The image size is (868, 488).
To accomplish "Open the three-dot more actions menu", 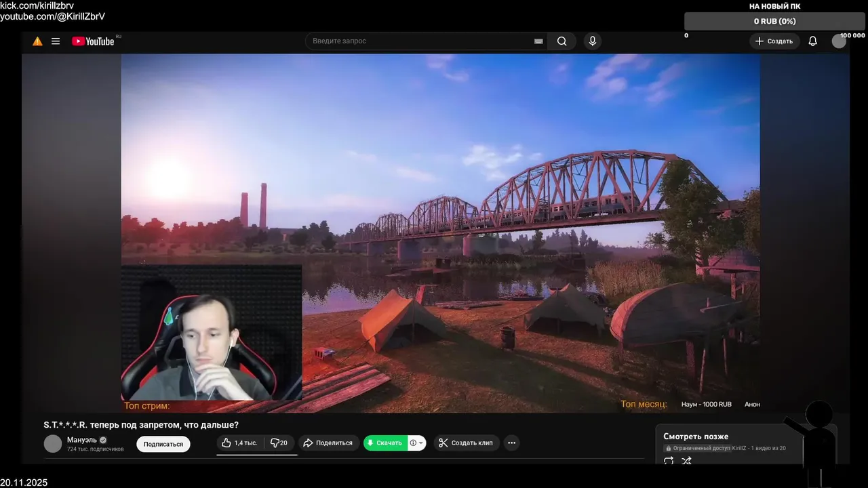I will click(x=512, y=443).
